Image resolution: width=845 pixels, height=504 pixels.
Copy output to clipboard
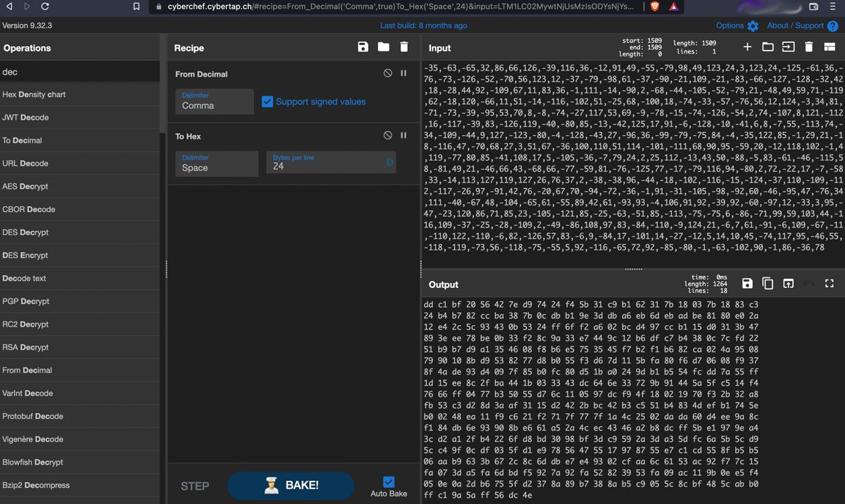(768, 284)
